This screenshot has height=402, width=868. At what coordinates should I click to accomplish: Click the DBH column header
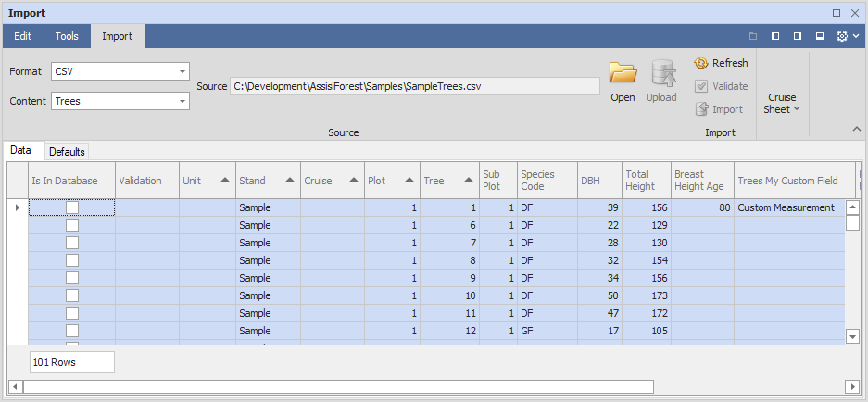point(599,181)
